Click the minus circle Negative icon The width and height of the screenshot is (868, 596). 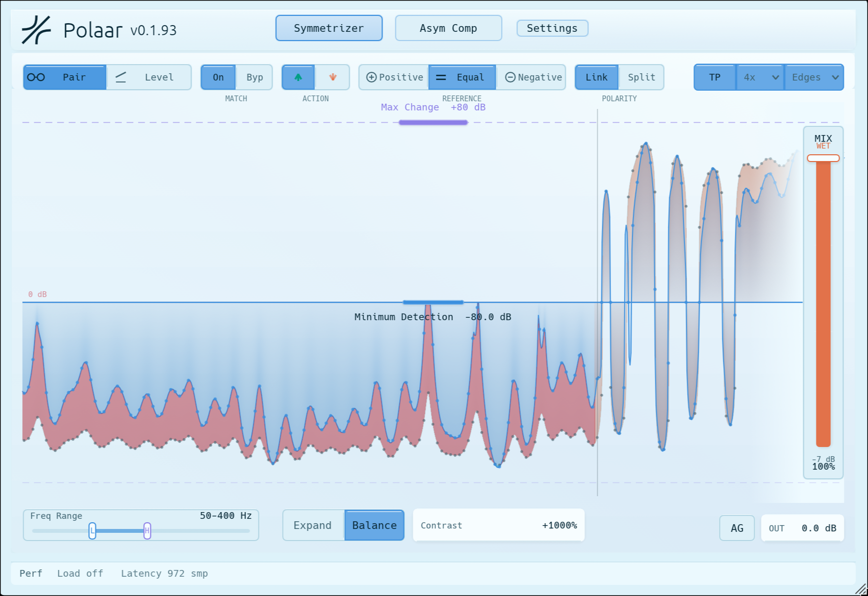(x=510, y=77)
